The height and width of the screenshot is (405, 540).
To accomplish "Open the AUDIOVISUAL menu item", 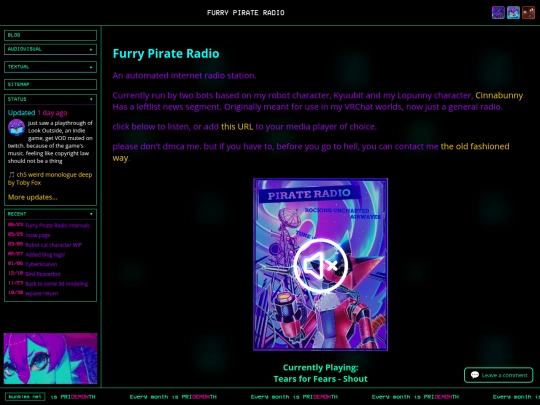I will coord(50,49).
